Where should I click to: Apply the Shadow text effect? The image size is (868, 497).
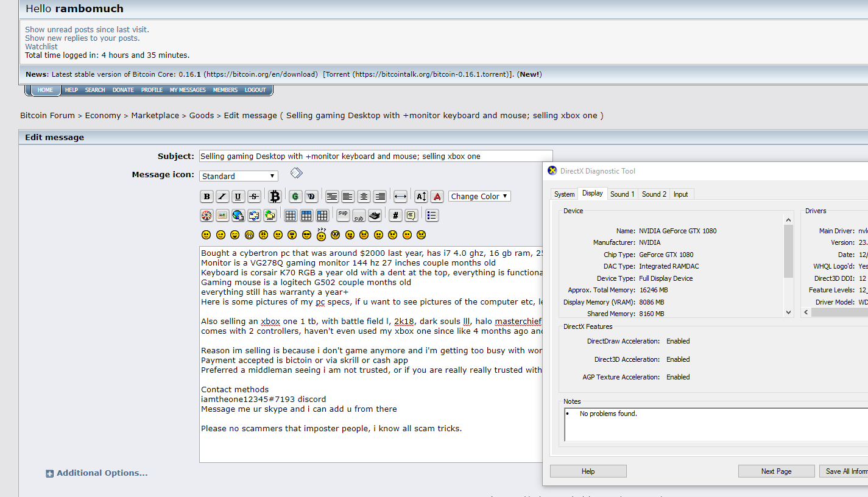(x=311, y=196)
